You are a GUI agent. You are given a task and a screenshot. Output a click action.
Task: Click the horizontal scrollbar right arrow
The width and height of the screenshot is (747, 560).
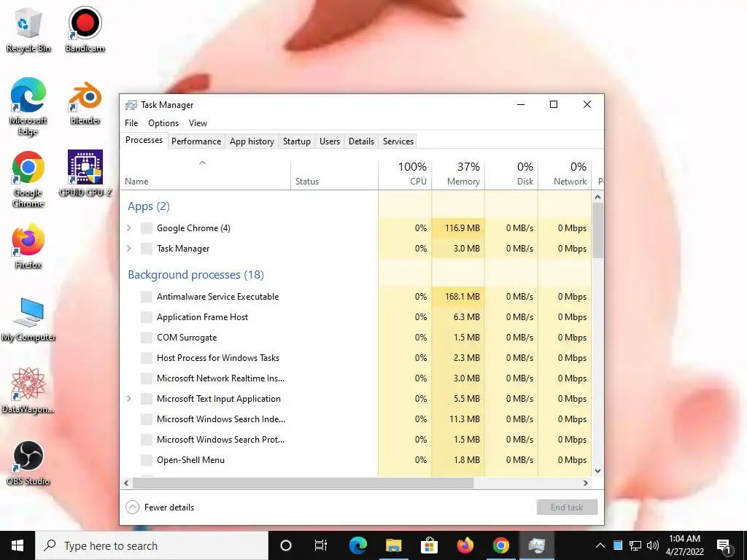586,483
